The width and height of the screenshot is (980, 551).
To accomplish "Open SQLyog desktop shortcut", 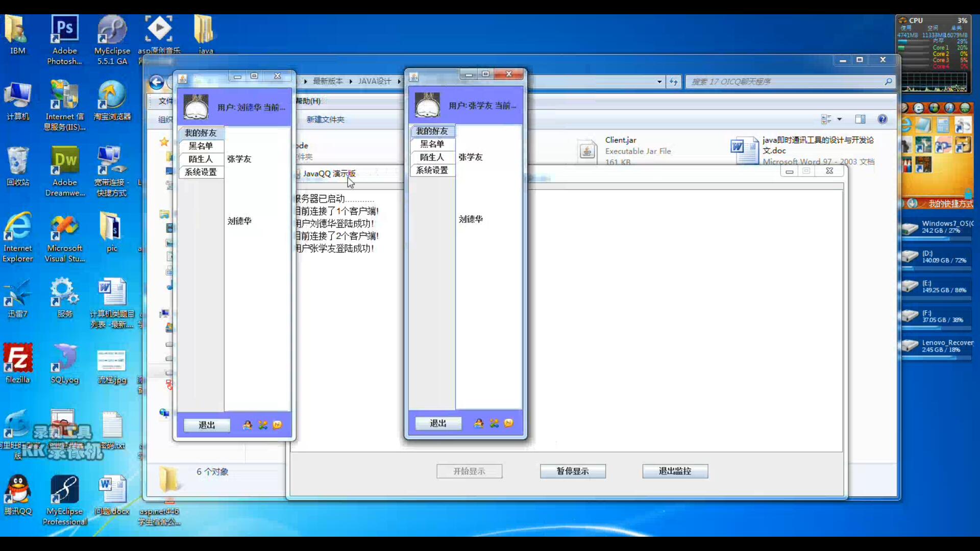I will click(65, 363).
